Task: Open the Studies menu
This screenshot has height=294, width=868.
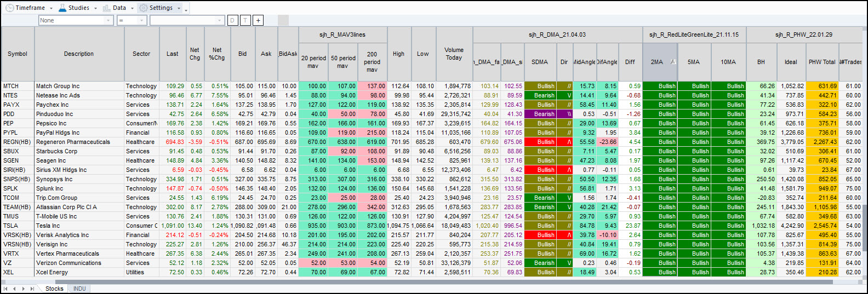Action: 78,8
